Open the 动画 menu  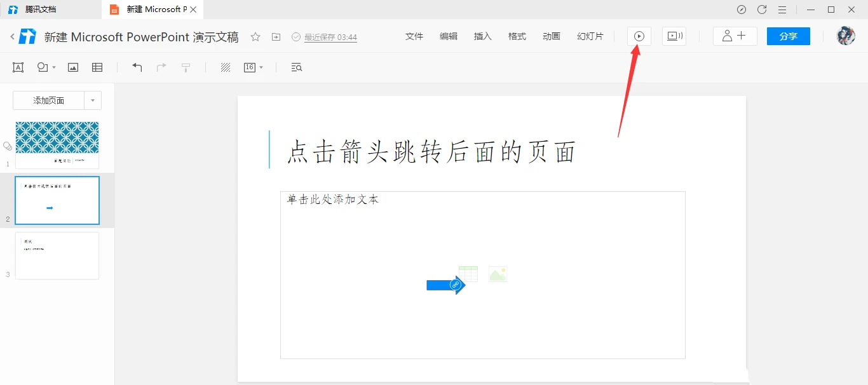pos(552,36)
